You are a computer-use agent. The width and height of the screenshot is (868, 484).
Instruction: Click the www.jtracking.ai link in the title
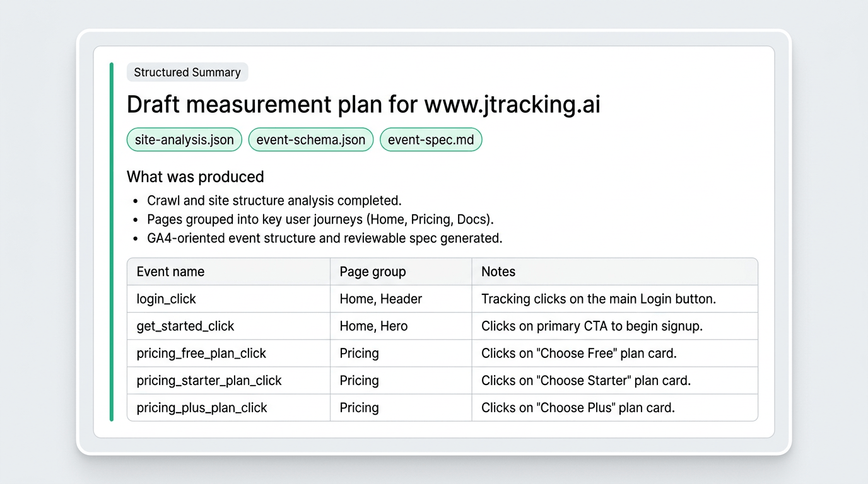click(512, 105)
